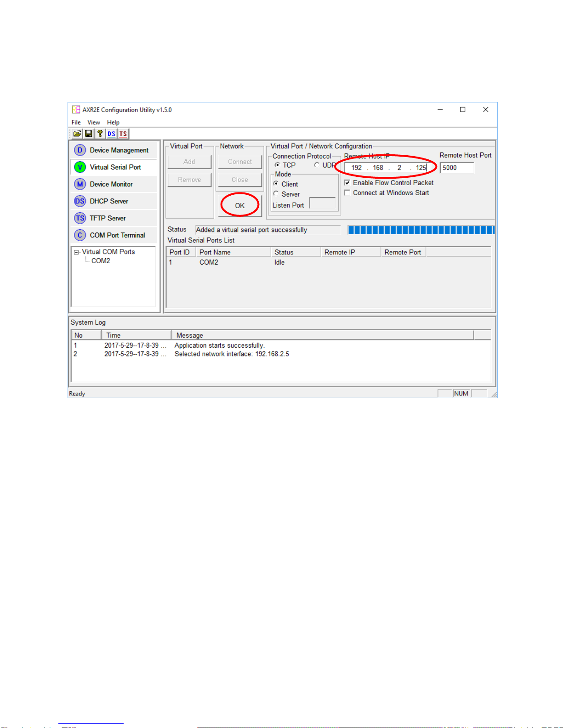Click the Remote Port column header
This screenshot has width=563, height=728.
click(404, 252)
